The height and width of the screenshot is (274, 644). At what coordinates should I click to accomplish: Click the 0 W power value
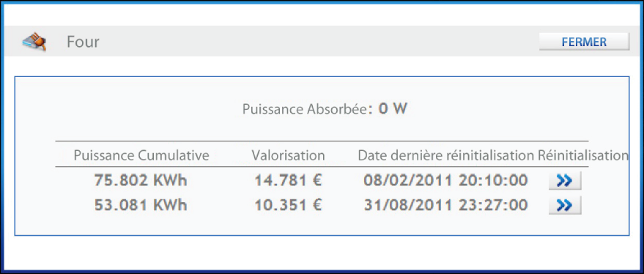tap(393, 109)
